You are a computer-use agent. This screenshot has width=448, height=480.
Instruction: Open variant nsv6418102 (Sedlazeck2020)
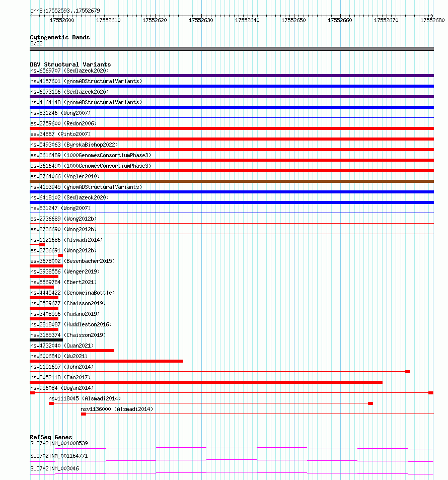point(69,197)
